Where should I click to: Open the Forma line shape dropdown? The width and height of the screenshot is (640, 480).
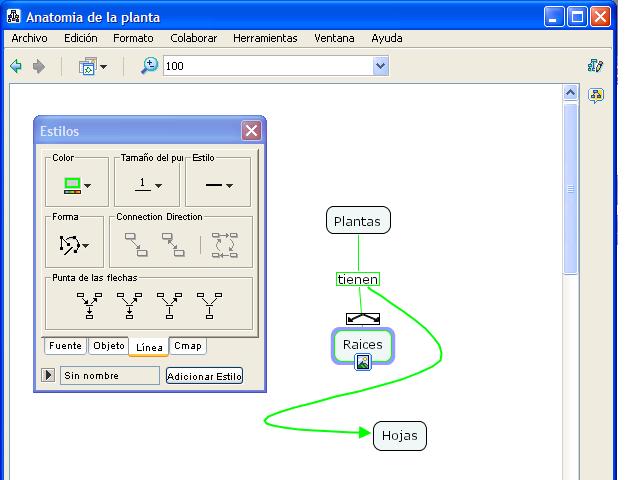click(75, 243)
